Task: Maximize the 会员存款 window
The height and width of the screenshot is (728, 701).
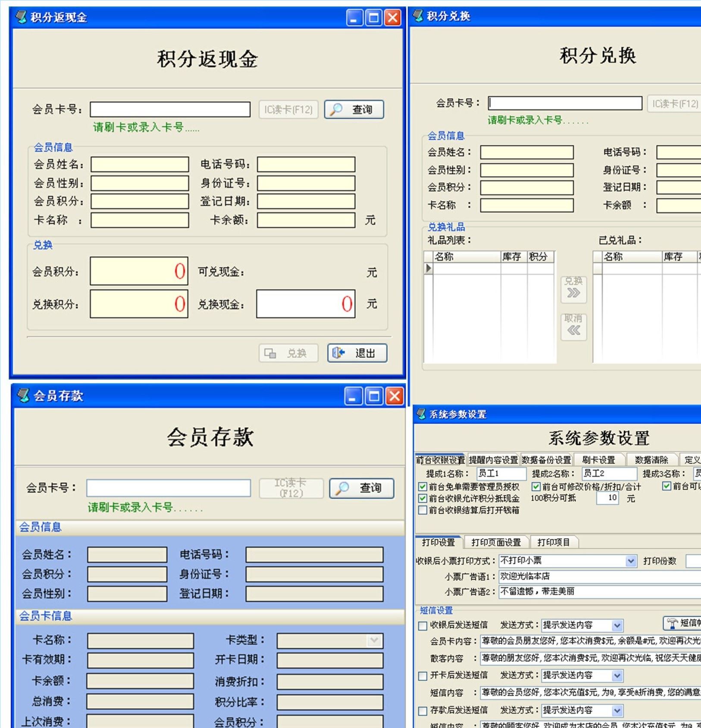Action: pos(374,396)
